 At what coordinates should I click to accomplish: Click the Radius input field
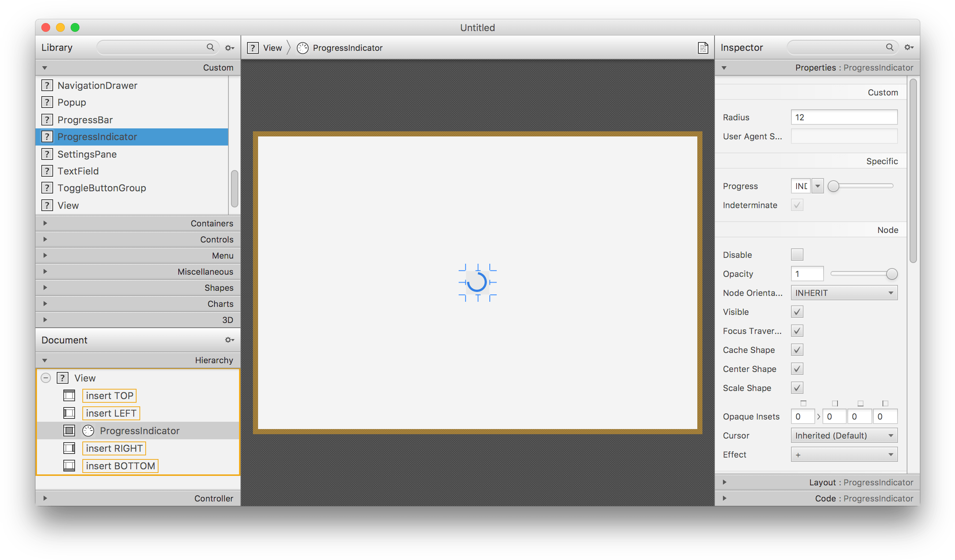[844, 117]
